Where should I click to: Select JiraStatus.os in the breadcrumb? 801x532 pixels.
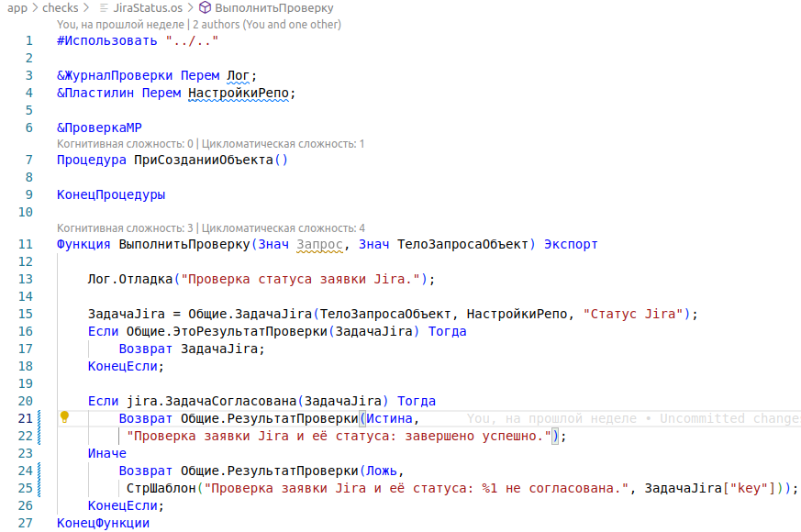(148, 7)
